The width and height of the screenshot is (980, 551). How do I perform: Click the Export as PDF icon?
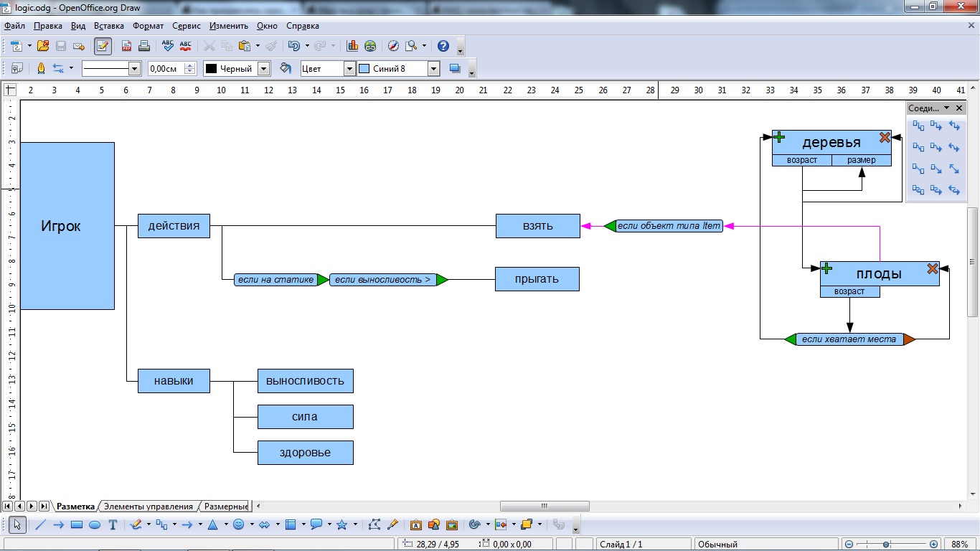pyautogui.click(x=126, y=46)
